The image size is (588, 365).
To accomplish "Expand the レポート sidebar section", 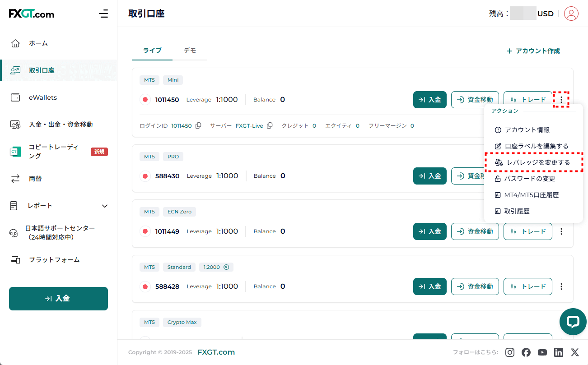I will point(105,206).
